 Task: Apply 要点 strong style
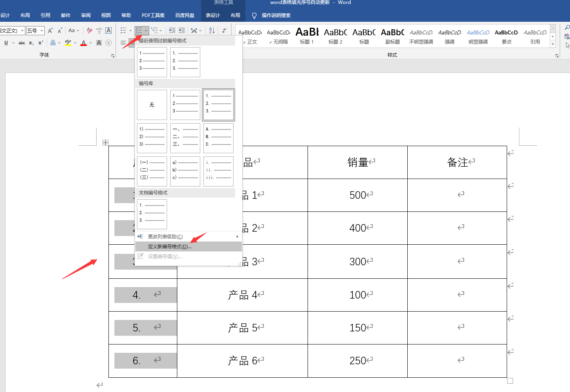(506, 36)
